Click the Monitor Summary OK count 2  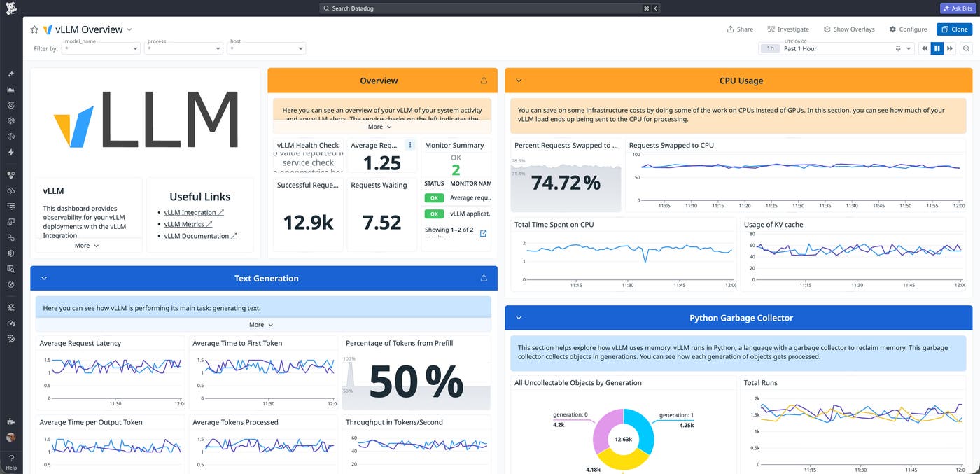[456, 170]
